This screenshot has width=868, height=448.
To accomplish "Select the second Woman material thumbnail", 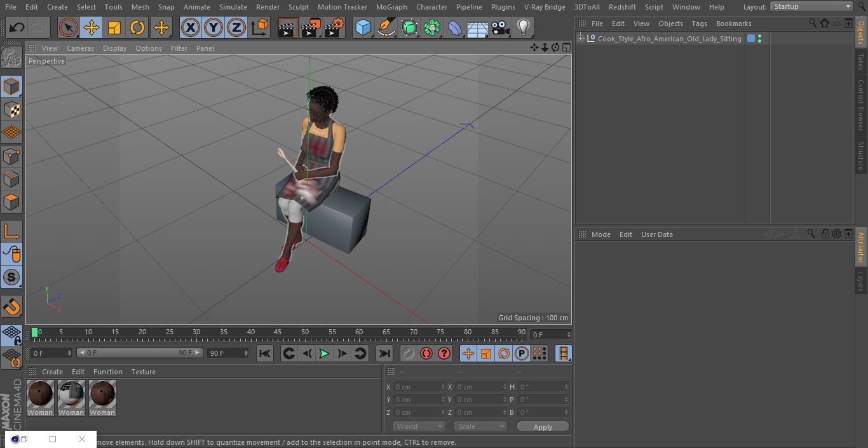I will pyautogui.click(x=71, y=398).
